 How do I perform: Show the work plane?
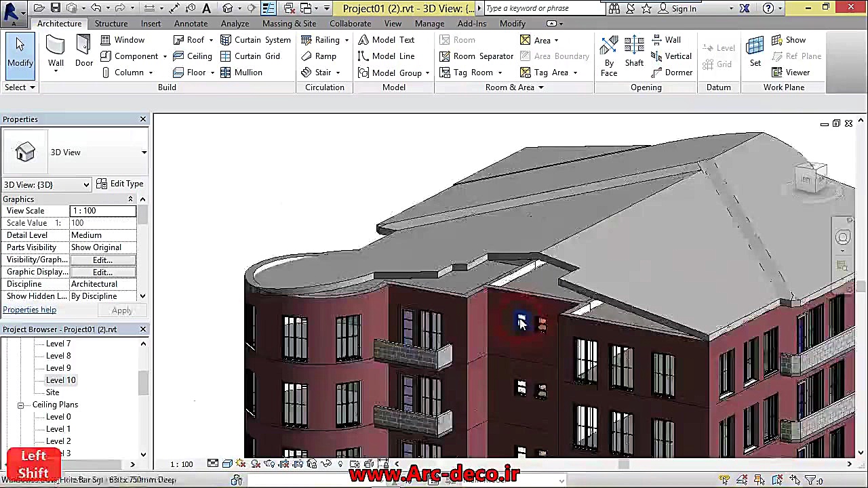click(789, 40)
